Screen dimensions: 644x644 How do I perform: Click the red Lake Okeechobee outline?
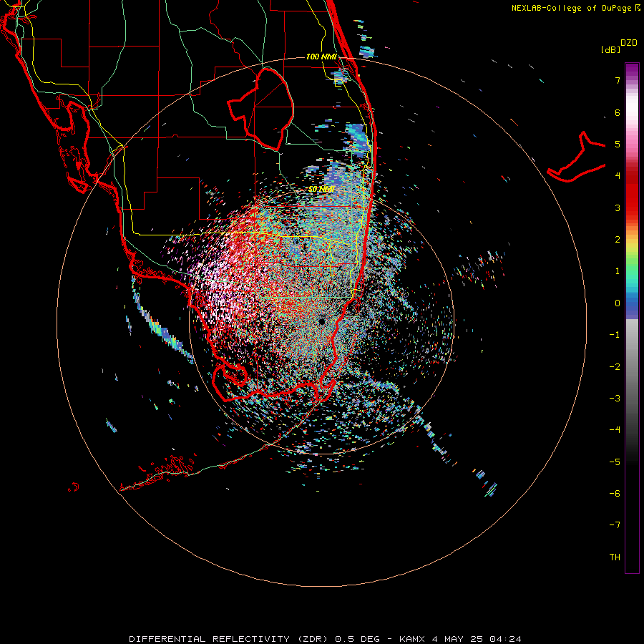260,109
